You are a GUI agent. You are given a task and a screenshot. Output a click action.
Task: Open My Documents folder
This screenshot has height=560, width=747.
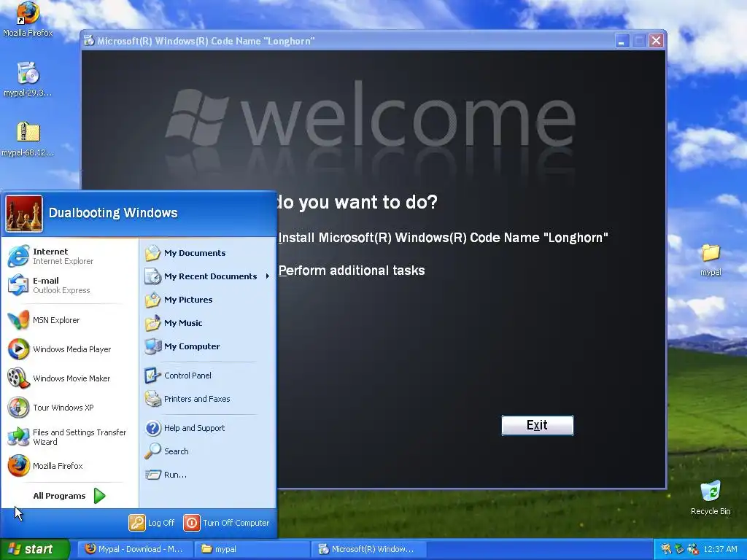point(208,253)
